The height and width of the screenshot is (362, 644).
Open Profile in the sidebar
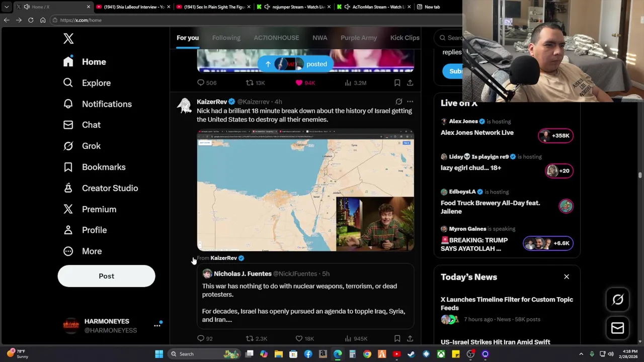(x=85, y=230)
